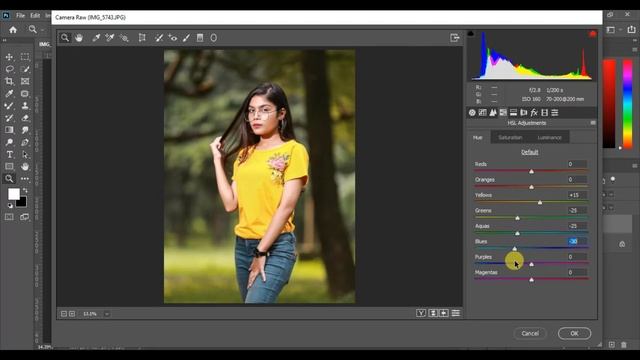This screenshot has width=640, height=360.
Task: Open Photoshop File menu
Action: tap(20, 16)
